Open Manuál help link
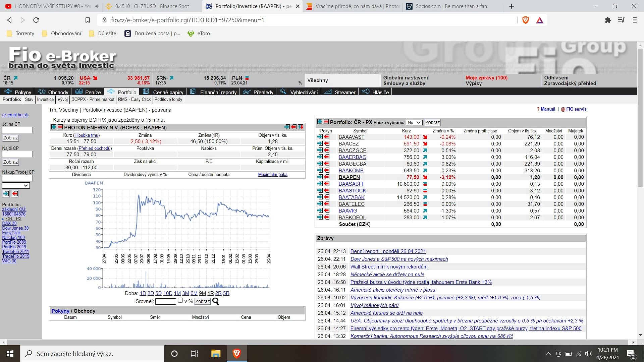This screenshot has height=362, width=644. tap(548, 109)
